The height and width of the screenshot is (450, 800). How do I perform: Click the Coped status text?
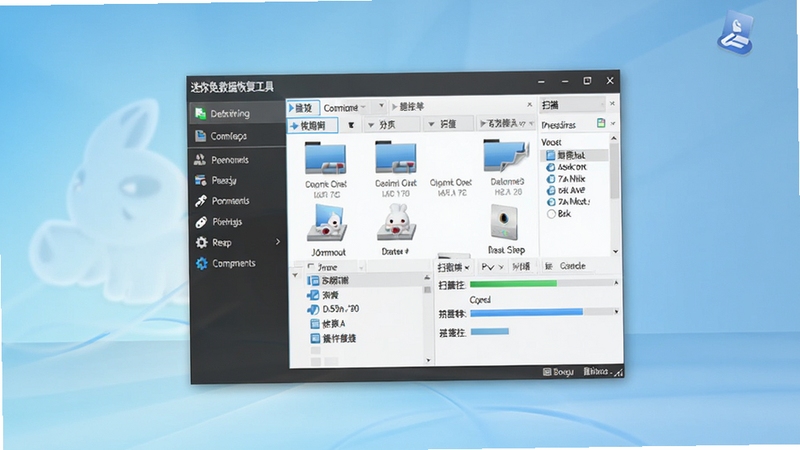coord(480,299)
